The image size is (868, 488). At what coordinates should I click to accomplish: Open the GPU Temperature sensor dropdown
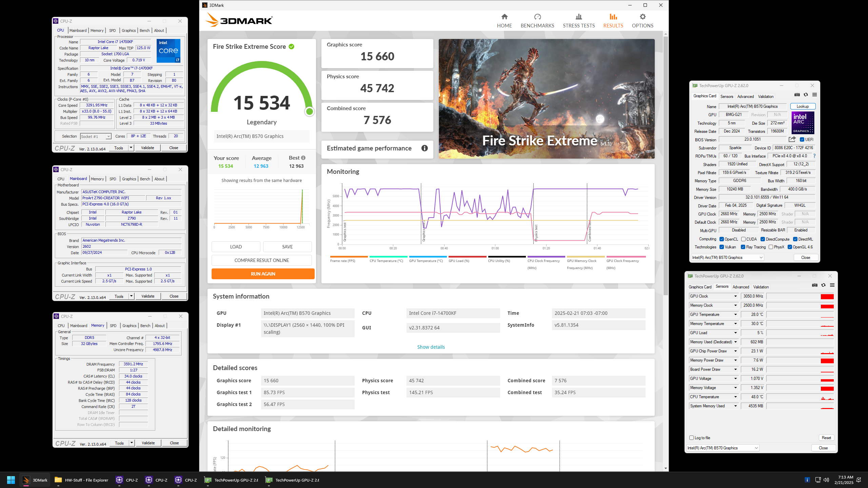(735, 314)
